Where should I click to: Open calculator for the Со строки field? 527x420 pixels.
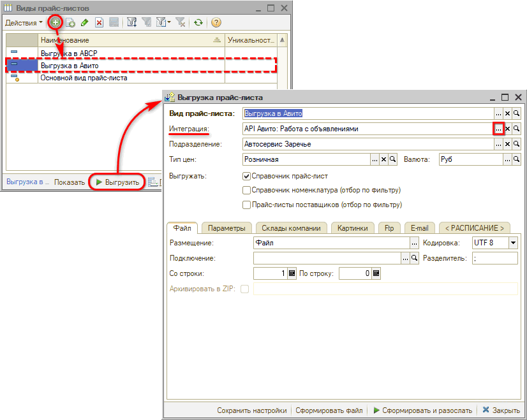pos(292,273)
